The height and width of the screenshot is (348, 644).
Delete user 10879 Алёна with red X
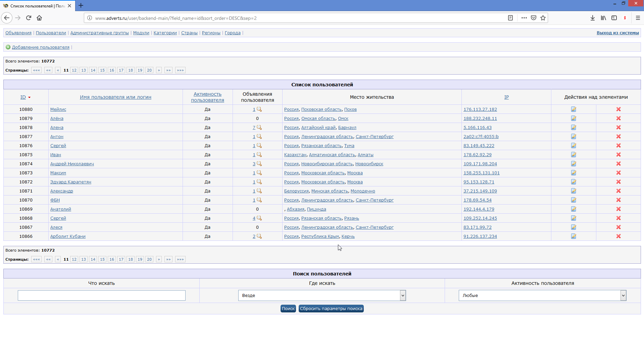click(618, 118)
